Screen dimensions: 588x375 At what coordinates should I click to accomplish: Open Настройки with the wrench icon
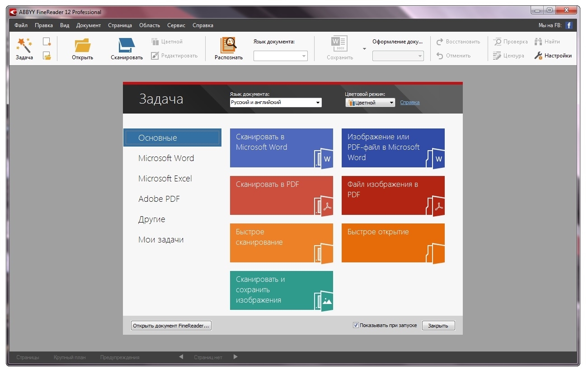[x=538, y=56]
